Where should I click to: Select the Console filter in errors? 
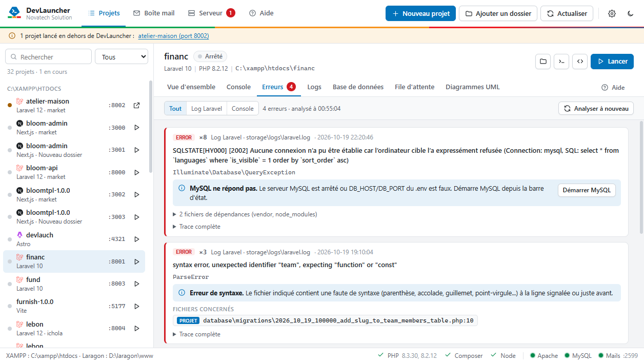243,109
